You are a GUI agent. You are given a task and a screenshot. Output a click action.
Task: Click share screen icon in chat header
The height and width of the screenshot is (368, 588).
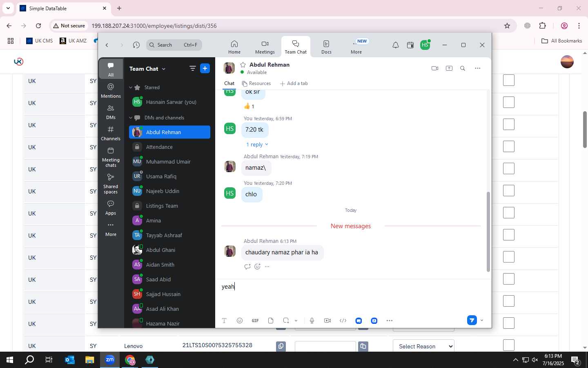pyautogui.click(x=449, y=68)
